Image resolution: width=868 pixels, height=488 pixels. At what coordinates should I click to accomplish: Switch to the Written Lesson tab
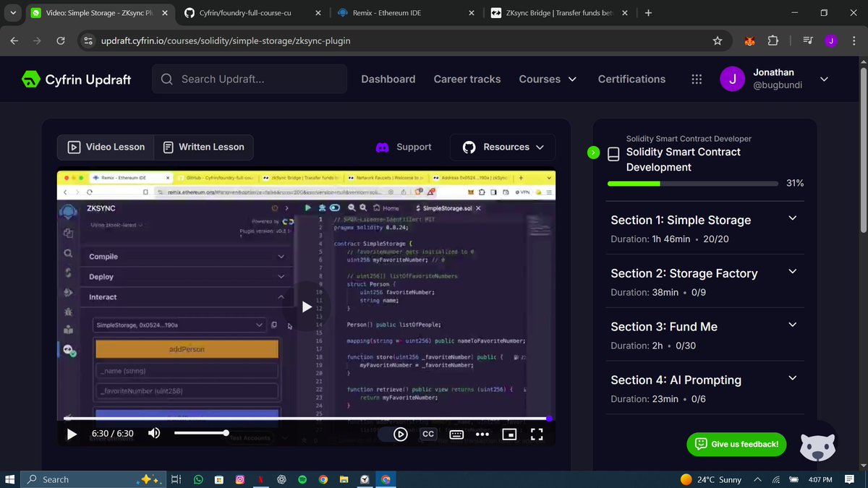[203, 147]
